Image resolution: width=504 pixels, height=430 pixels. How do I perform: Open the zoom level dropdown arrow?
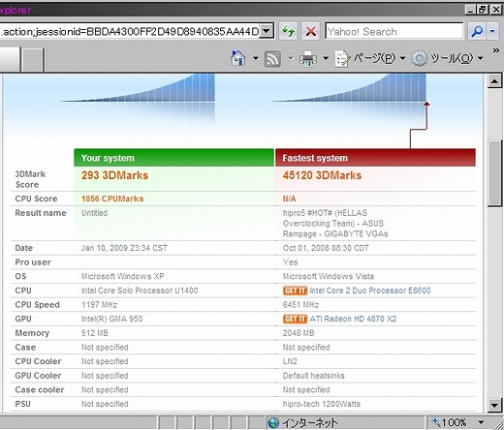click(x=481, y=422)
